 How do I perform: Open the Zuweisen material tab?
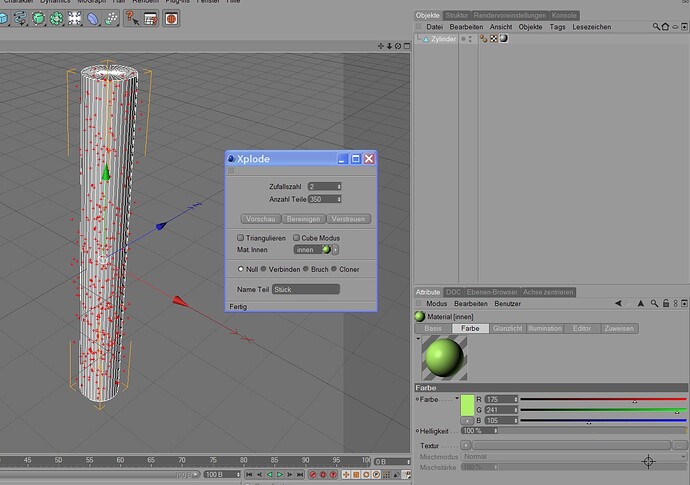[x=619, y=328]
